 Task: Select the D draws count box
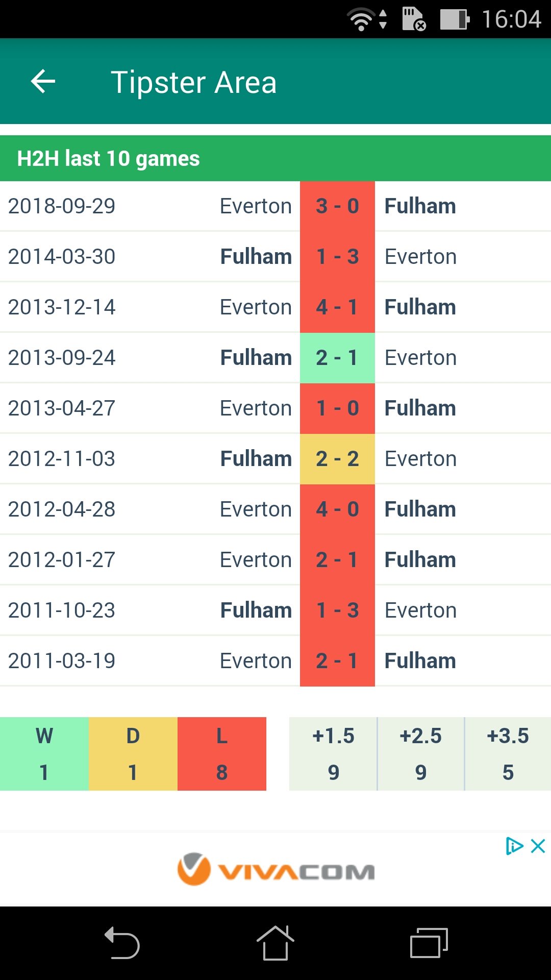tap(133, 754)
